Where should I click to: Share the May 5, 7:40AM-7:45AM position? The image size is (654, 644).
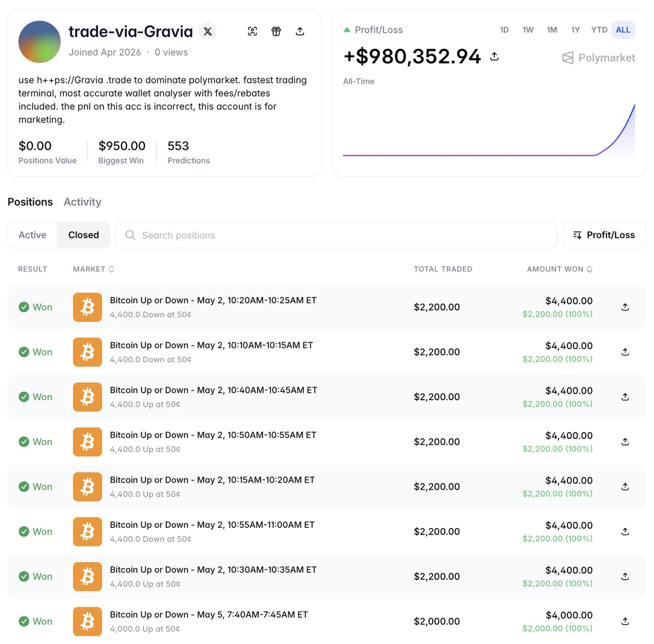point(625,621)
